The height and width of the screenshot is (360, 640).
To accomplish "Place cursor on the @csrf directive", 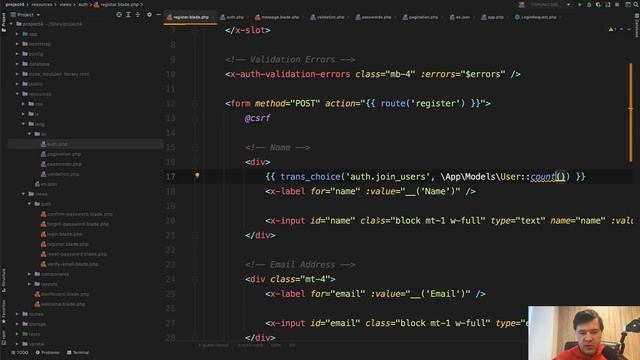I will (257, 118).
